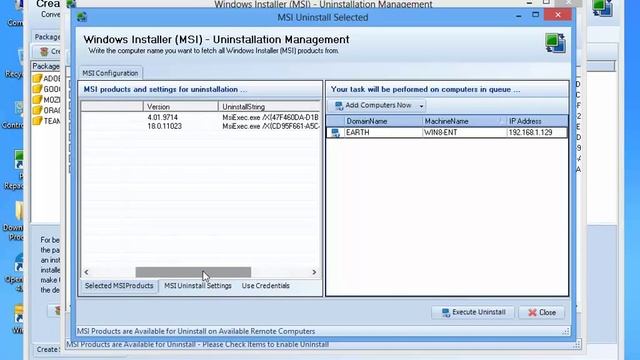640x360 pixels.
Task: Click the Uninstallation Management header logo icon
Action: 555,43
